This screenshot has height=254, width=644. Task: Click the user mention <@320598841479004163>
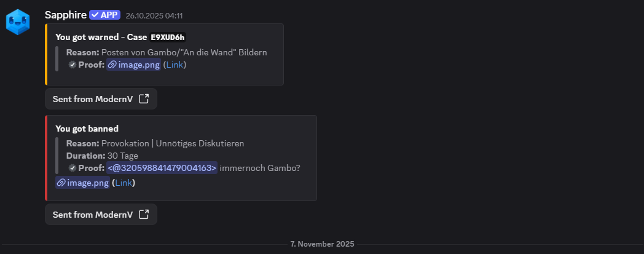[x=162, y=168]
